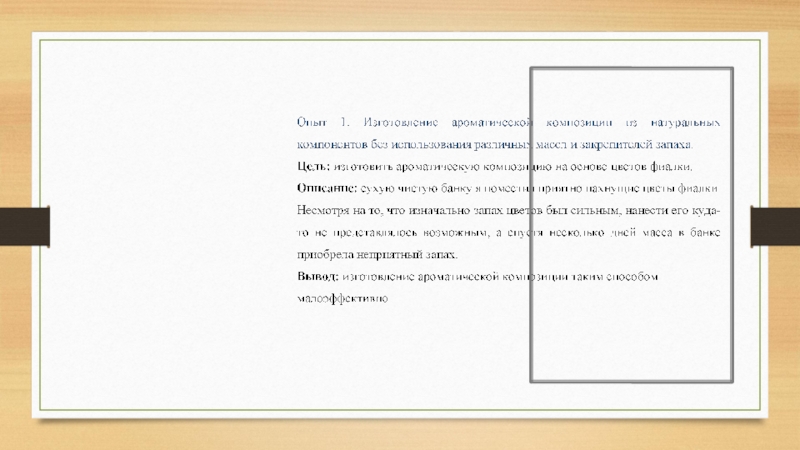Select the bold label "Цель:"
Image resolution: width=800 pixels, height=450 pixels.
click(313, 167)
